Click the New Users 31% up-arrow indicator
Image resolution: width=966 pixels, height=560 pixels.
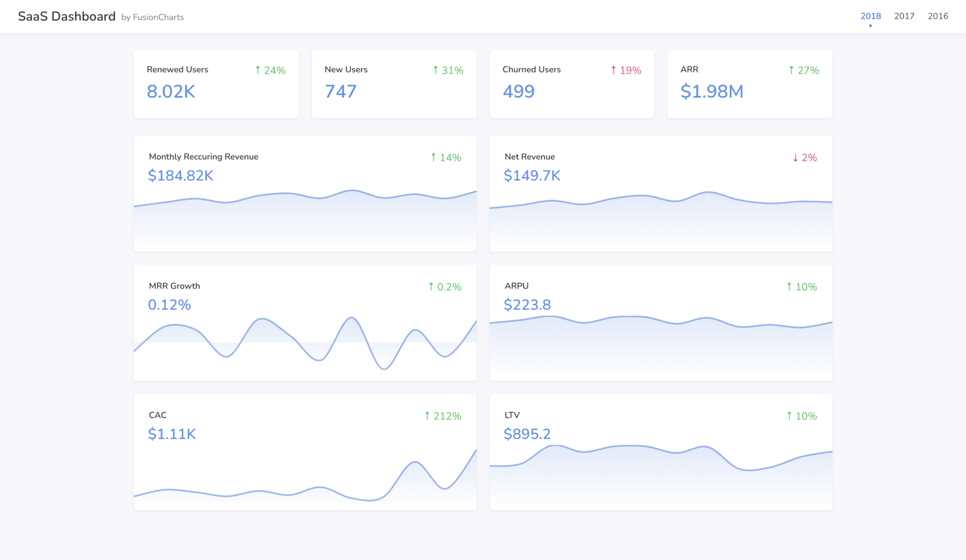tap(448, 71)
